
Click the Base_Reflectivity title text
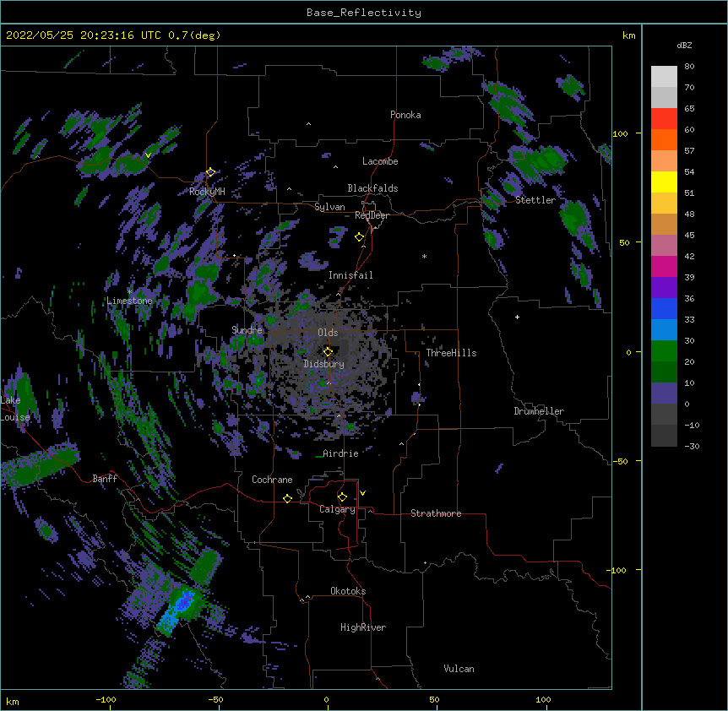point(363,13)
